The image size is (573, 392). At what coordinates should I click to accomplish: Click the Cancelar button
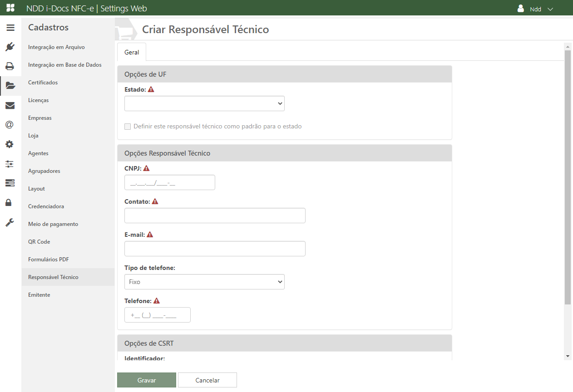(207, 380)
